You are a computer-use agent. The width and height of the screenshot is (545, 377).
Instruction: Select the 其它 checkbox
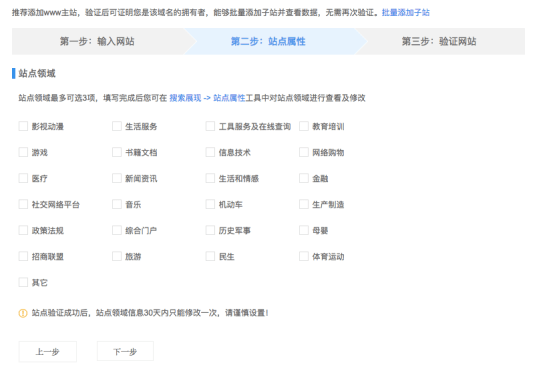coord(23,282)
